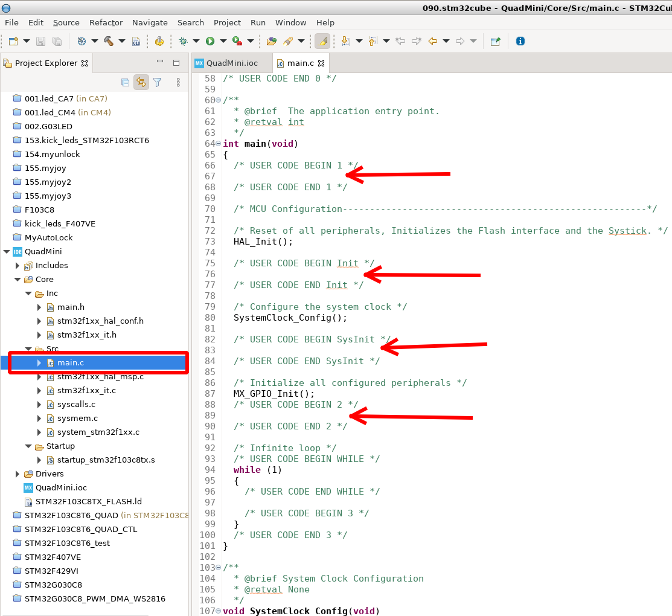Open the Window menu
Viewport: 672px width, 616px height.
pyautogui.click(x=290, y=23)
